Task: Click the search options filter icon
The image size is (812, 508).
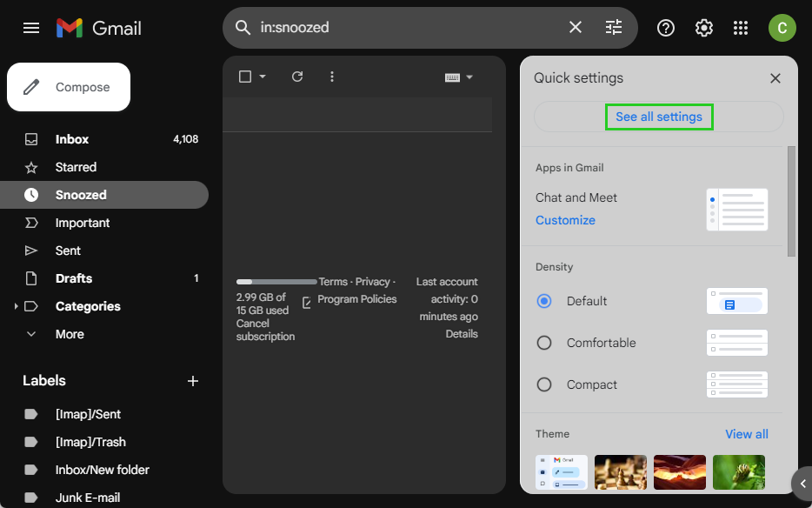Action: (614, 28)
